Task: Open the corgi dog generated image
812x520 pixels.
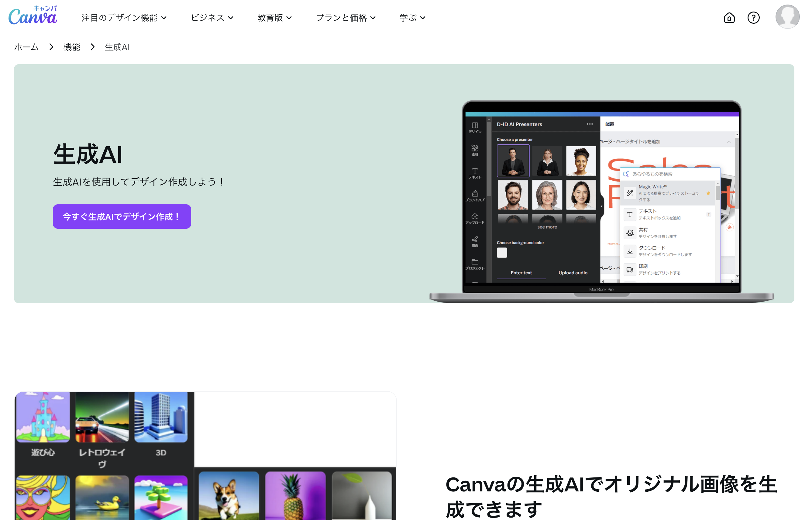Action: (229, 496)
